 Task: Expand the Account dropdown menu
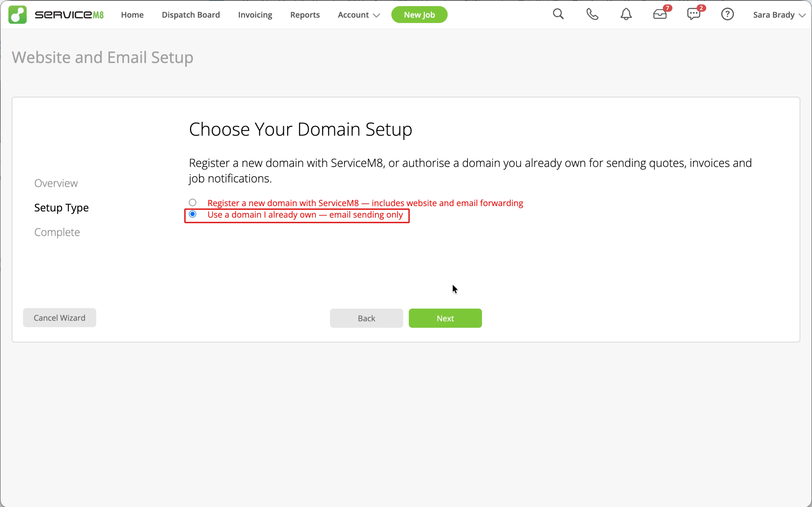pyautogui.click(x=359, y=15)
